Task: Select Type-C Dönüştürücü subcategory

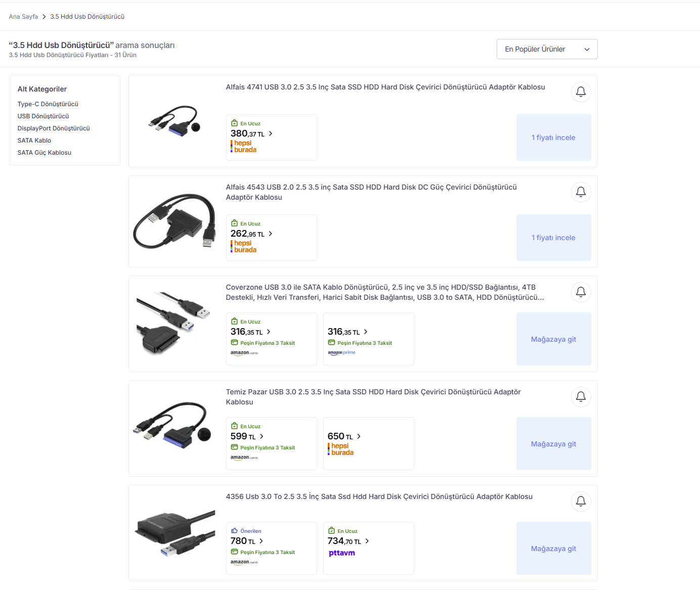Action: pyautogui.click(x=48, y=104)
